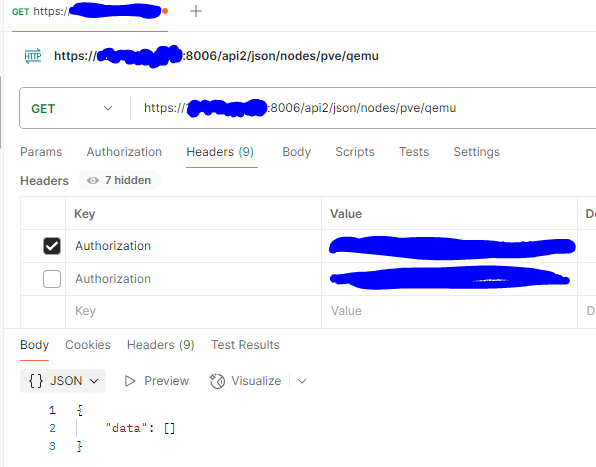The image size is (596, 467).
Task: Open the response Headers (9) tab
Action: click(160, 345)
